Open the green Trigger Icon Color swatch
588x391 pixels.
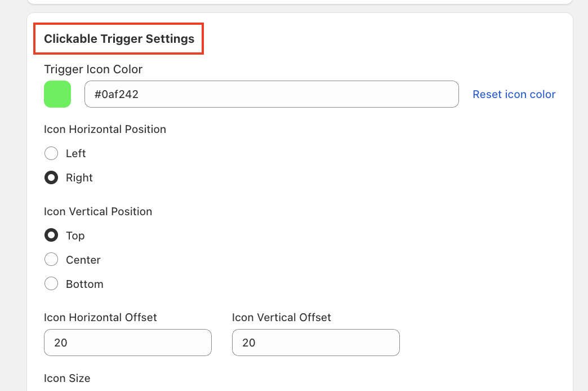click(57, 94)
